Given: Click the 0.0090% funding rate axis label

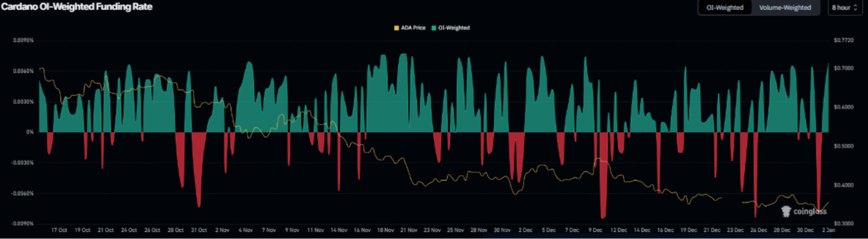Looking at the screenshot, I should 23,41.
